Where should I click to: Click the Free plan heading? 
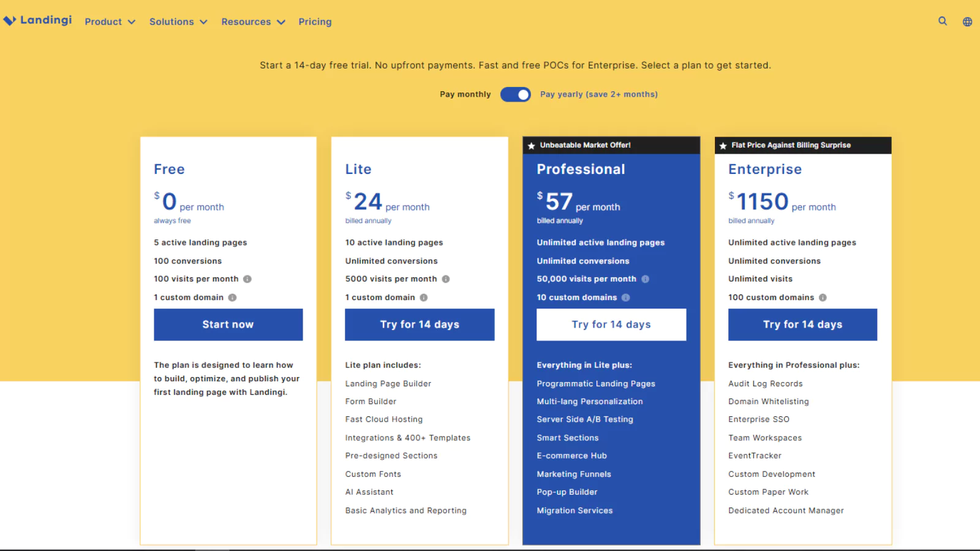169,169
